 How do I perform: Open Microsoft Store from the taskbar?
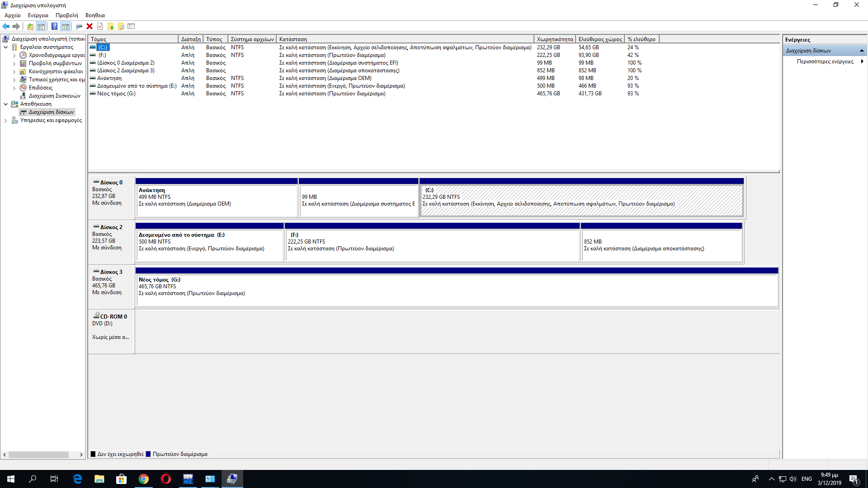coord(122,479)
